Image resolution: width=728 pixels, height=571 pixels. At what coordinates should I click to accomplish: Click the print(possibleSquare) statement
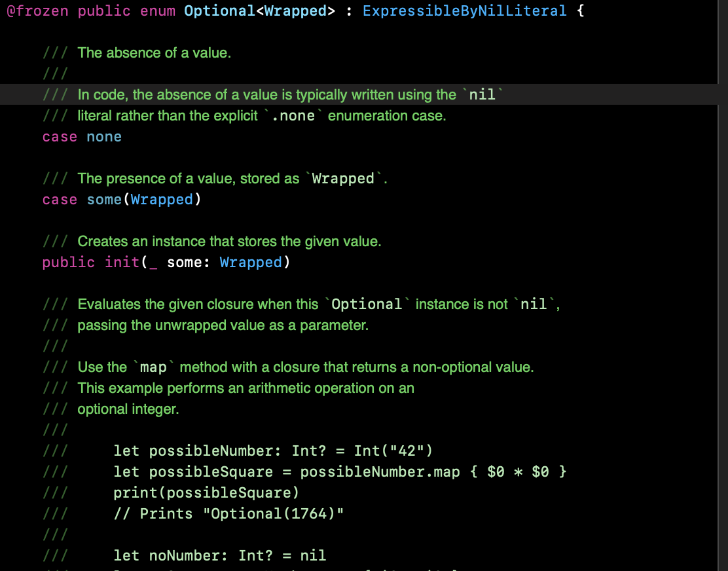(208, 492)
